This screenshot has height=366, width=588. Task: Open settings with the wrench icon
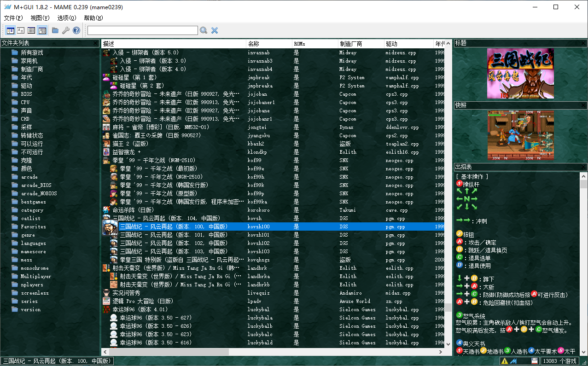click(66, 30)
